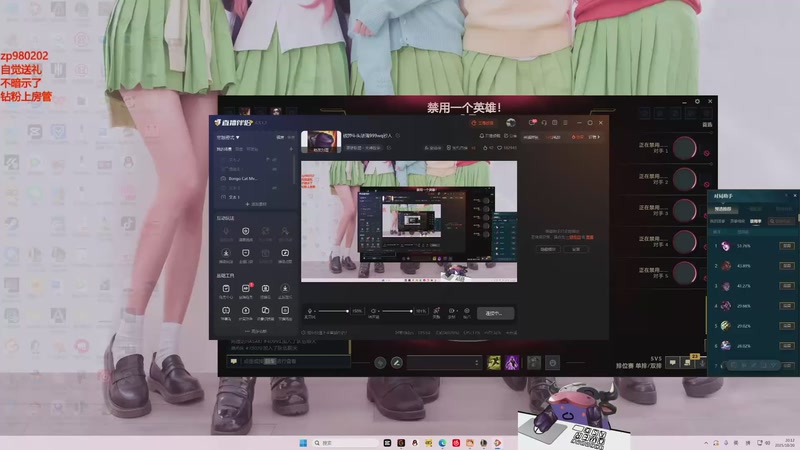Image resolution: width=800 pixels, height=450 pixels.
Task: Click the League chat input field
Action: click(288, 361)
